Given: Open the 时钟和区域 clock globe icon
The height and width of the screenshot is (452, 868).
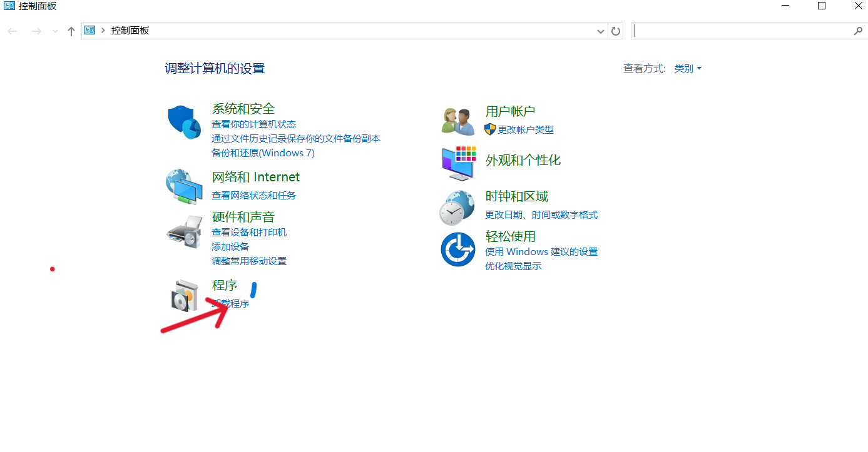Looking at the screenshot, I should click(x=457, y=208).
